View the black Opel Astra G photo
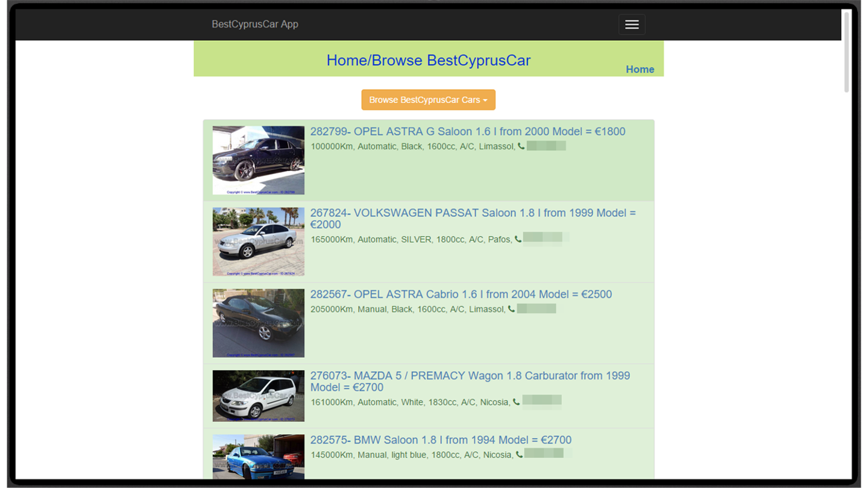 [x=259, y=160]
